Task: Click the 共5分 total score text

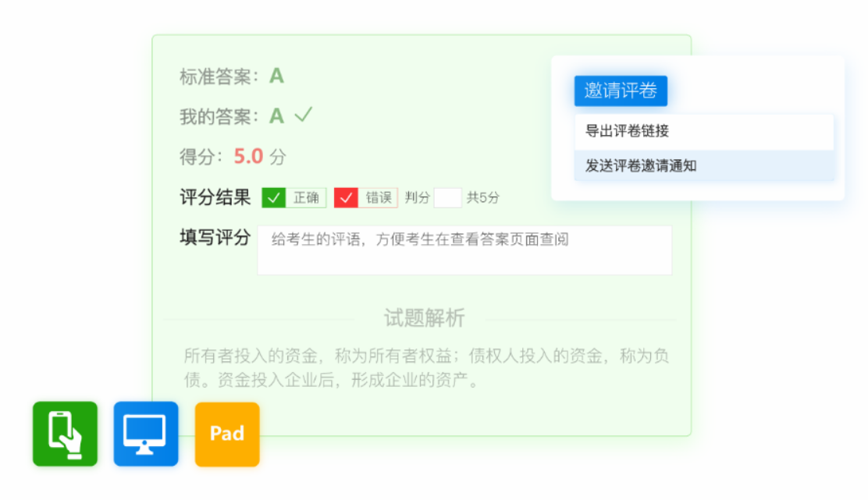Action: (x=483, y=198)
